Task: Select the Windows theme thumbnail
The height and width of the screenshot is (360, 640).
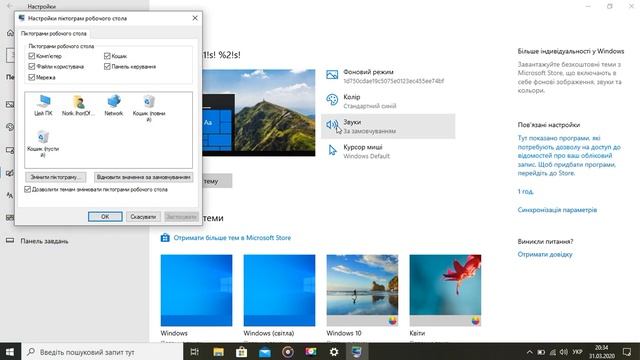Action: 196,290
